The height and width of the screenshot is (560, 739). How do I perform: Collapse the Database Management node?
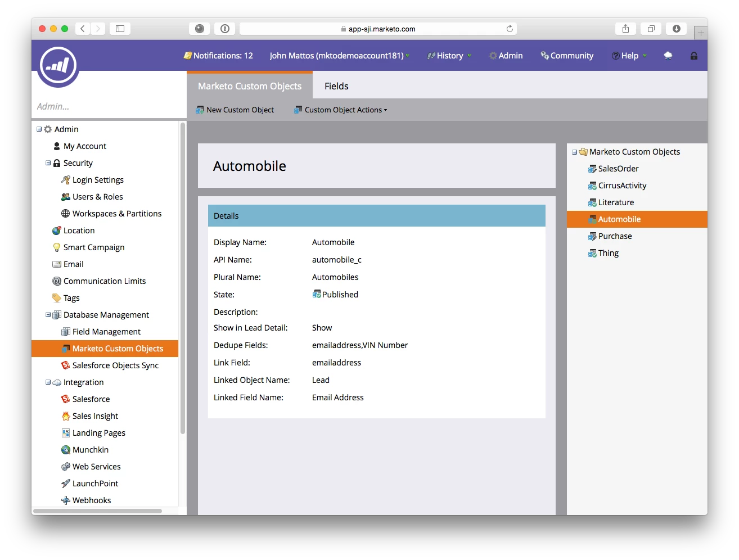click(48, 315)
